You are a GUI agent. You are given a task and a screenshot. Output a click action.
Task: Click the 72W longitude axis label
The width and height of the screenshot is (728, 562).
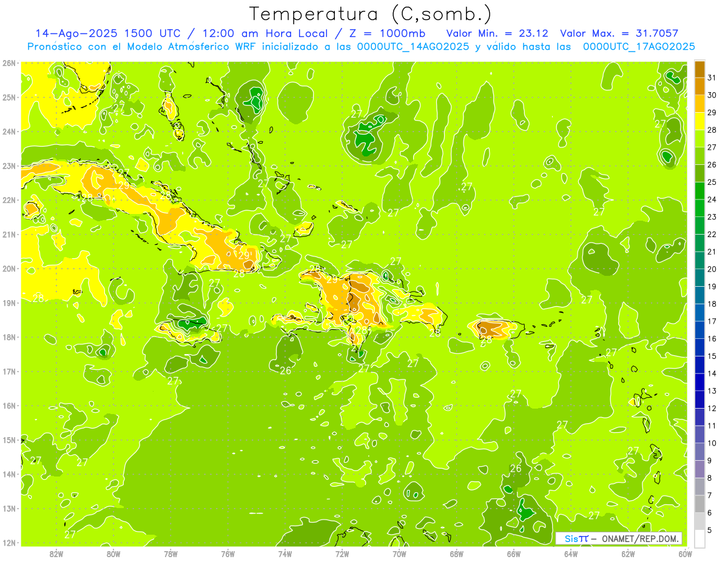(342, 554)
